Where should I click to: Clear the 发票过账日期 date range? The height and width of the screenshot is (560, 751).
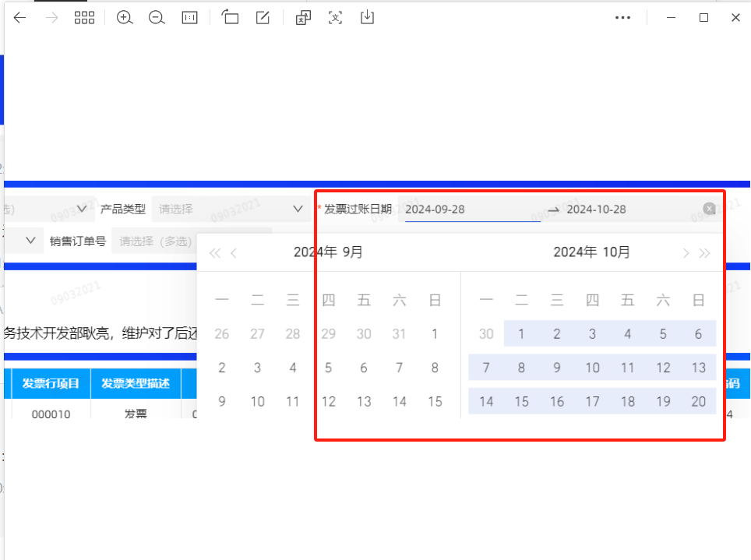click(709, 209)
